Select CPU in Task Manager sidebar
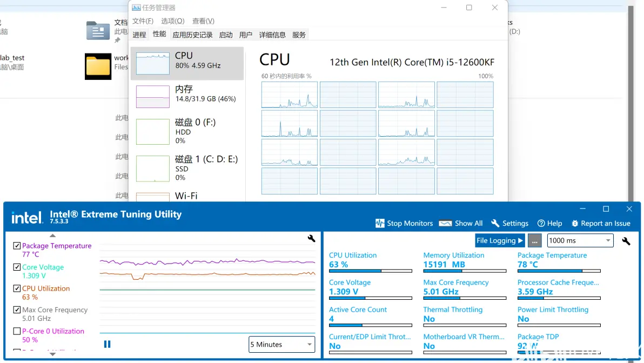Screen dimensions: 644x363 pyautogui.click(x=187, y=63)
